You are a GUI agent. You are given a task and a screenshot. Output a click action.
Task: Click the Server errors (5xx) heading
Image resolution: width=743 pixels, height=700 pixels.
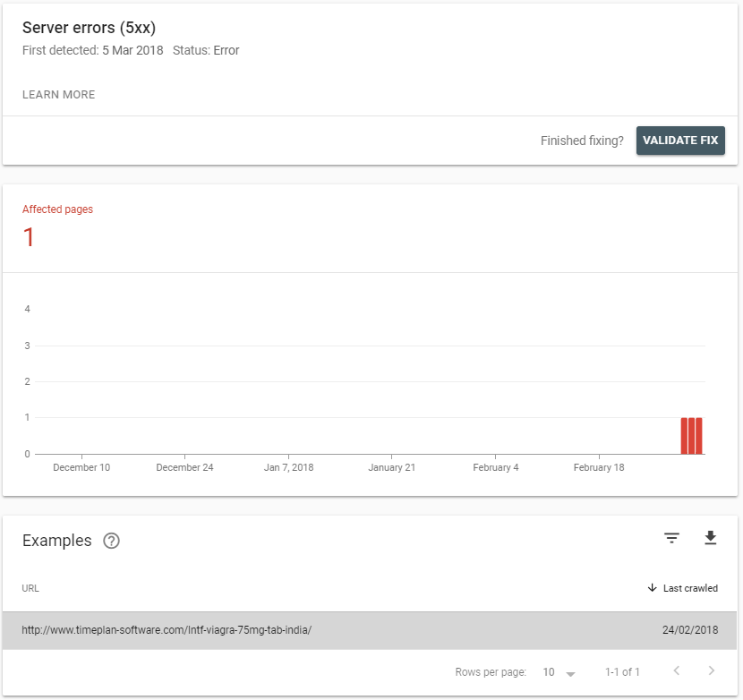(x=89, y=28)
